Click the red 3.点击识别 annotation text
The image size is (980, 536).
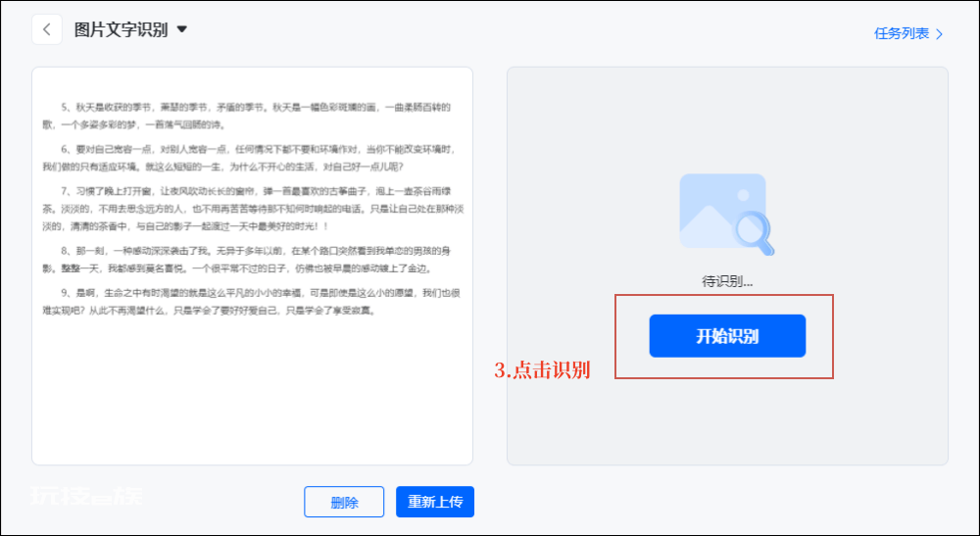pos(542,369)
